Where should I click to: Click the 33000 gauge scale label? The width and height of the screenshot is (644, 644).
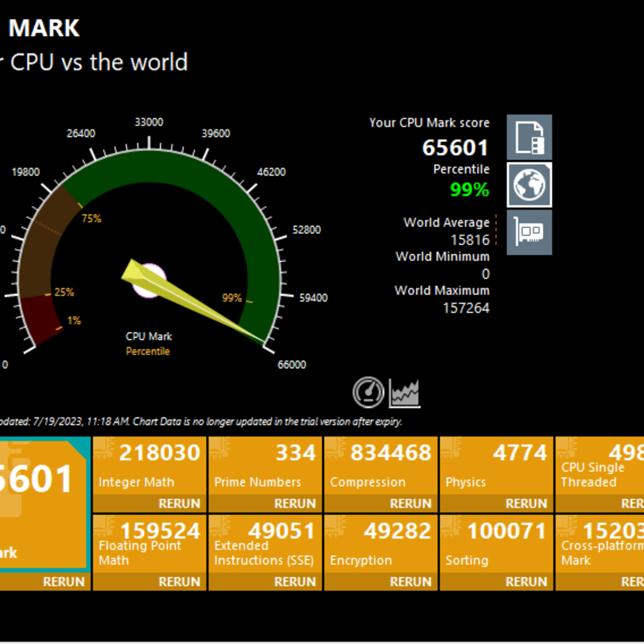tap(149, 122)
